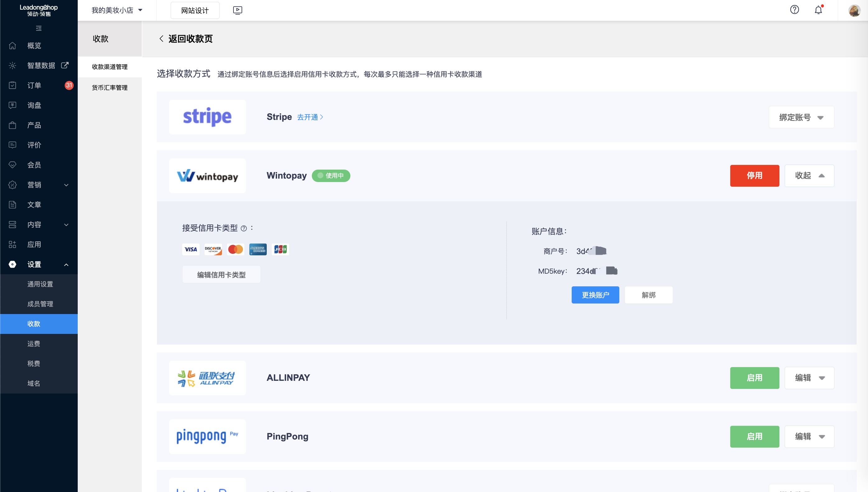Enable ALLINPAY with the 启用 button
Screen dimensions: 868x492
(x=755, y=378)
